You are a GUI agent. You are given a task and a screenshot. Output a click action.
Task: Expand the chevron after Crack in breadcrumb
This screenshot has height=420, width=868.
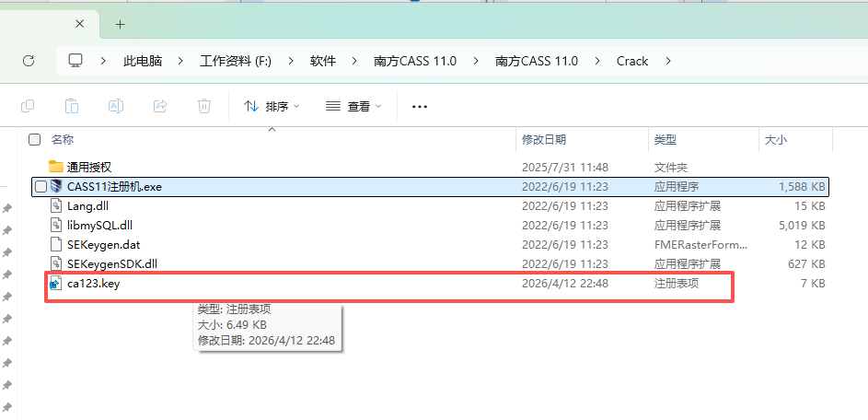point(667,62)
